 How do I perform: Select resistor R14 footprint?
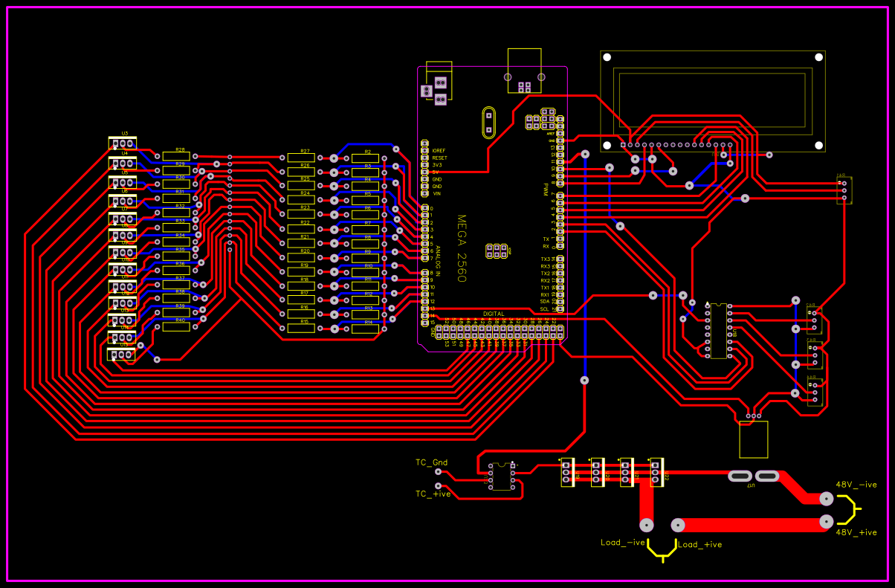click(x=365, y=328)
